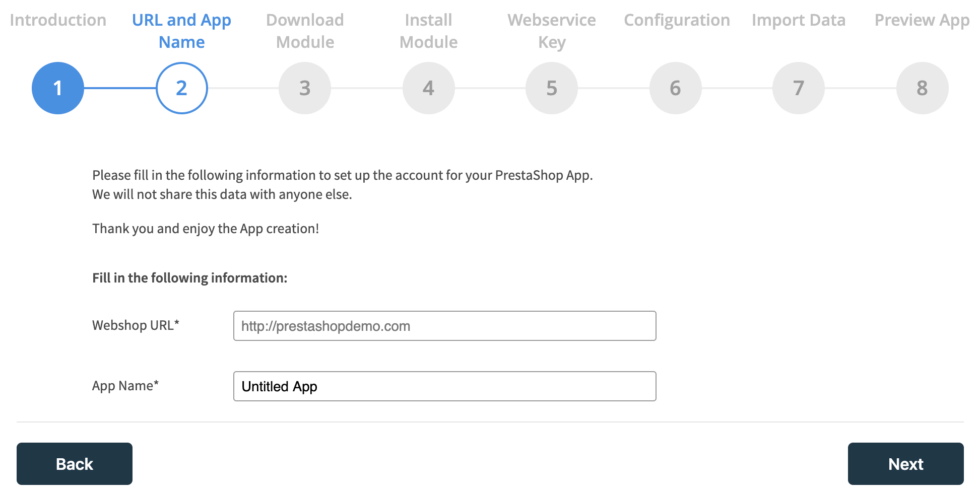Select step 2 circle in progress bar

181,88
